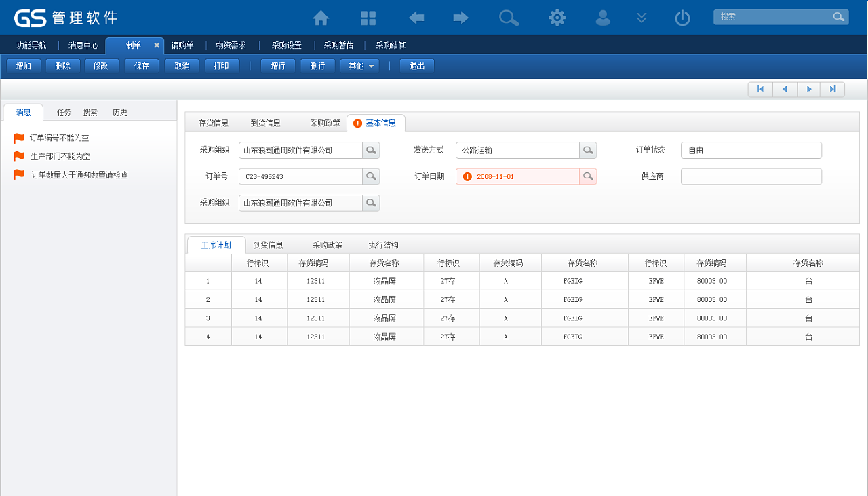Image resolution: width=868 pixels, height=496 pixels.
Task: Switch to the 任务 sidebar tab
Action: point(63,112)
